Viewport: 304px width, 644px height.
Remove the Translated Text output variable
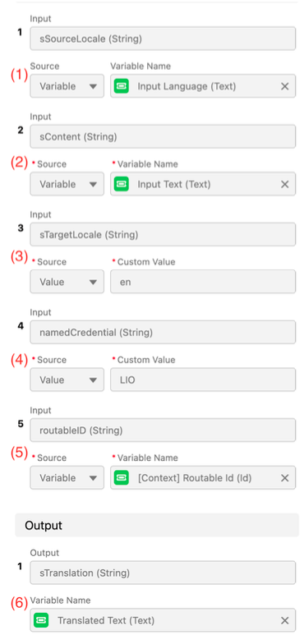click(284, 620)
